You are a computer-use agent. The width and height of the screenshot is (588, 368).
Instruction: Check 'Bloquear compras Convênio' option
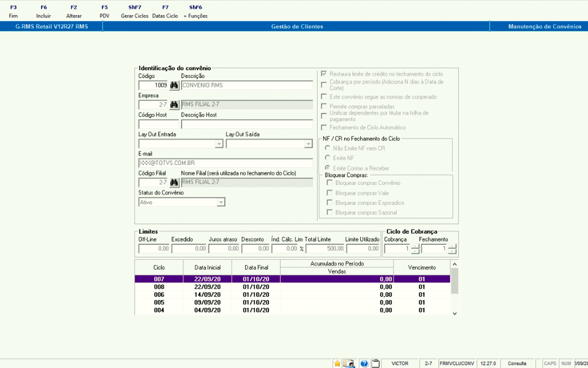click(x=330, y=183)
